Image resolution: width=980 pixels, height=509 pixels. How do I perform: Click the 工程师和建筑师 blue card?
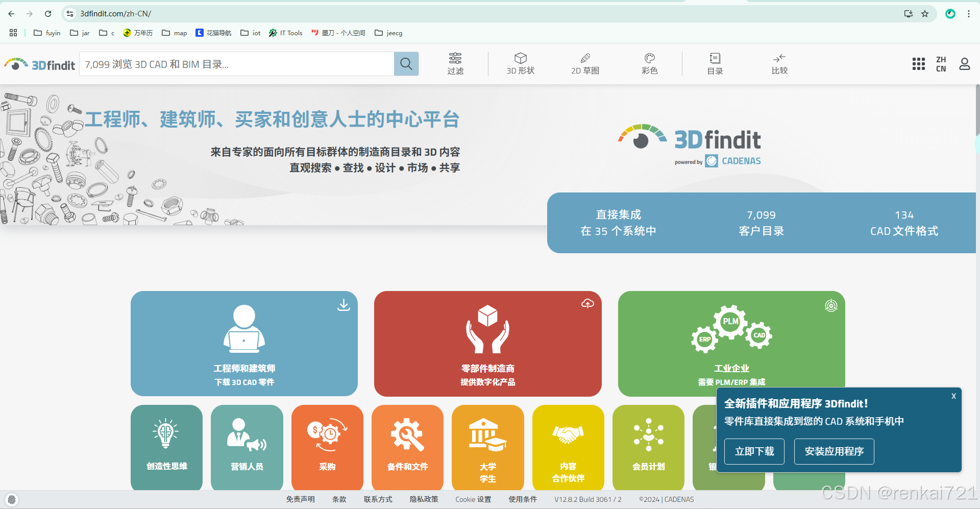[244, 344]
